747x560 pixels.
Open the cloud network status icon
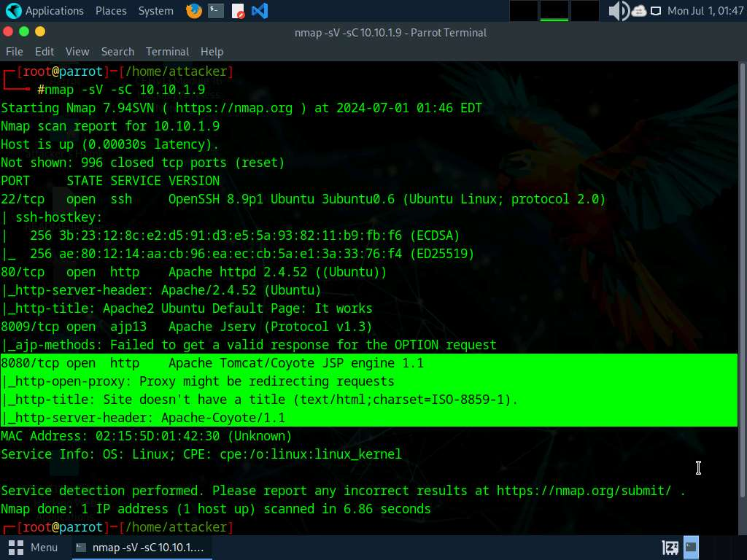pos(639,11)
